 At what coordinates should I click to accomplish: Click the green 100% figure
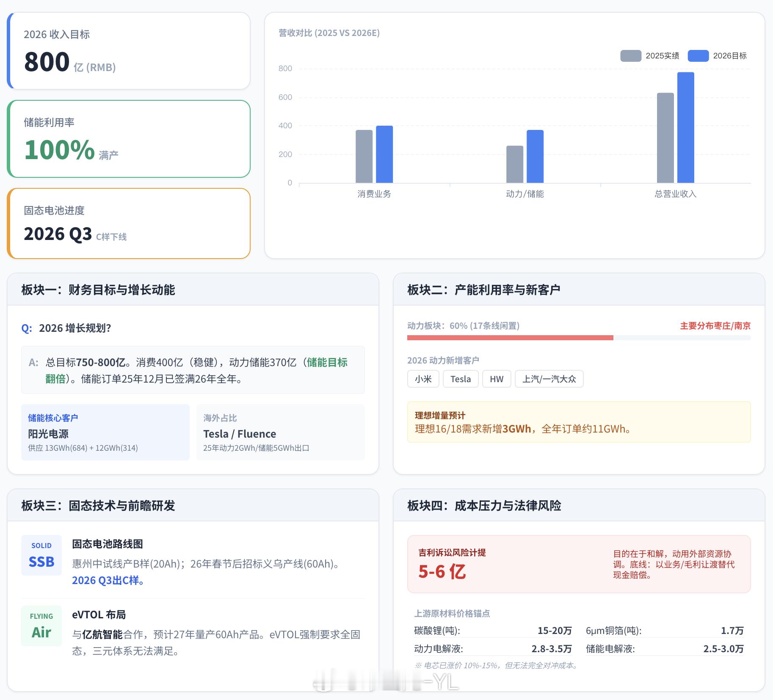coord(59,150)
